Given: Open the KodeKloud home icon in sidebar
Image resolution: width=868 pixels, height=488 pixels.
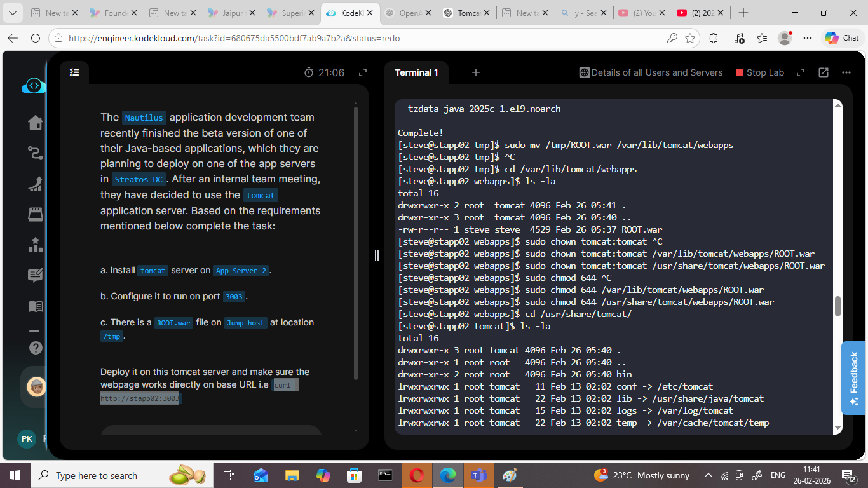Looking at the screenshot, I should coord(36,123).
